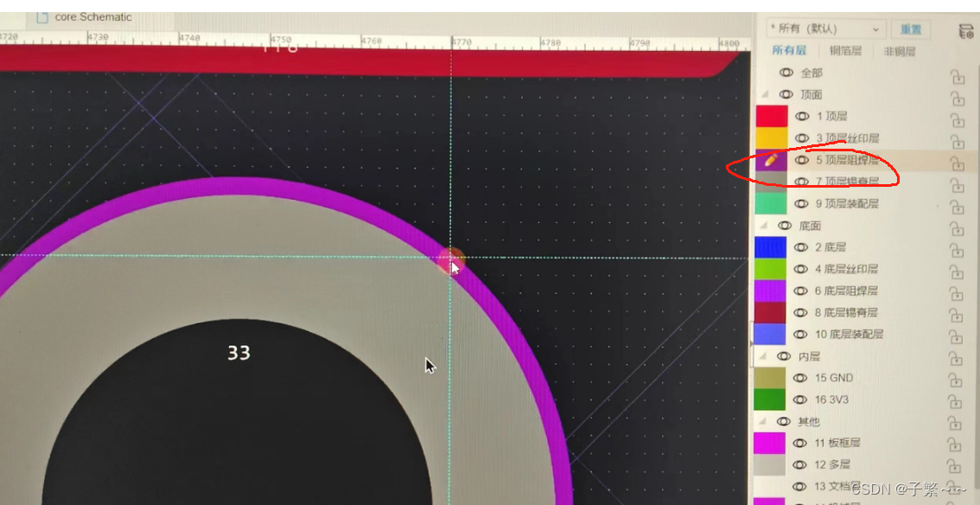The height and width of the screenshot is (505, 980).
Task: Collapse the 其他 layer group
Action: pyautogui.click(x=764, y=421)
